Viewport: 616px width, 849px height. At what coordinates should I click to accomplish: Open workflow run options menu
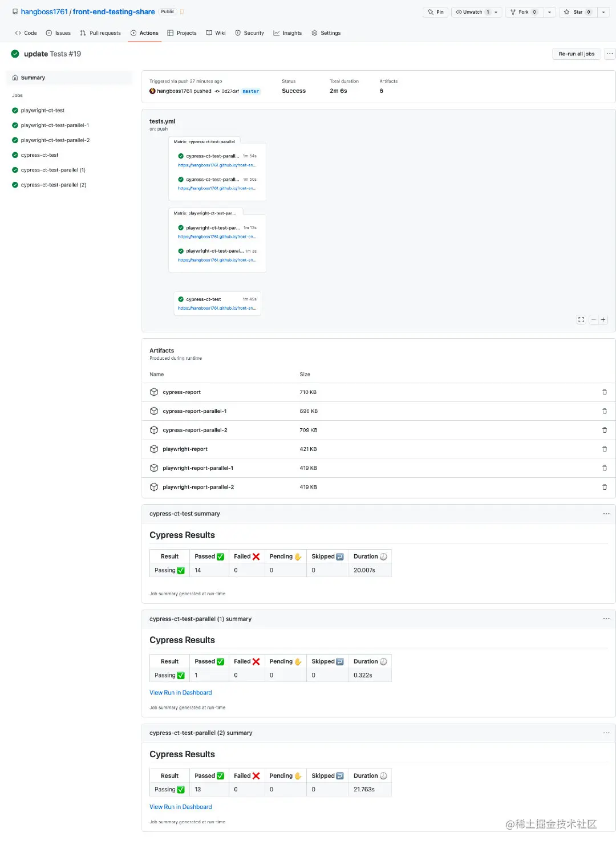610,54
